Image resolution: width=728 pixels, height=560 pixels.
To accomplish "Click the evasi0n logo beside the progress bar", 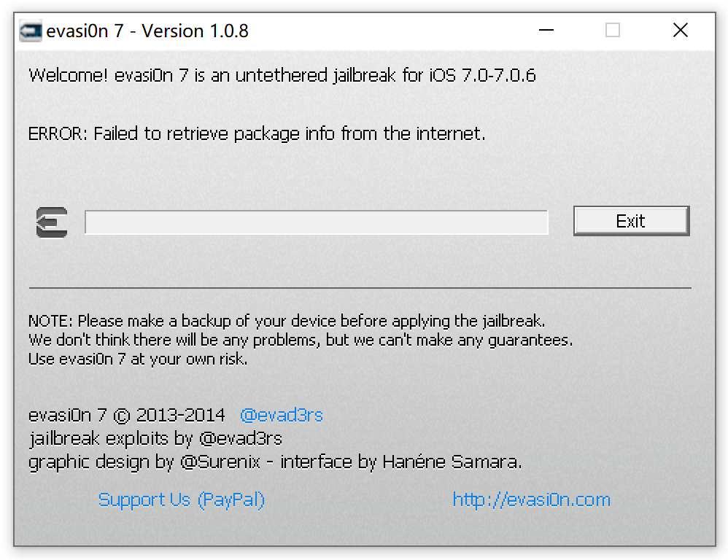I will 52,222.
